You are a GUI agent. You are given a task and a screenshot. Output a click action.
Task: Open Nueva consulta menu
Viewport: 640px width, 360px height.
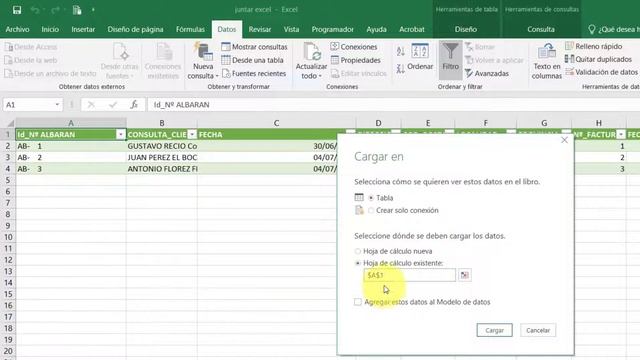(x=203, y=61)
